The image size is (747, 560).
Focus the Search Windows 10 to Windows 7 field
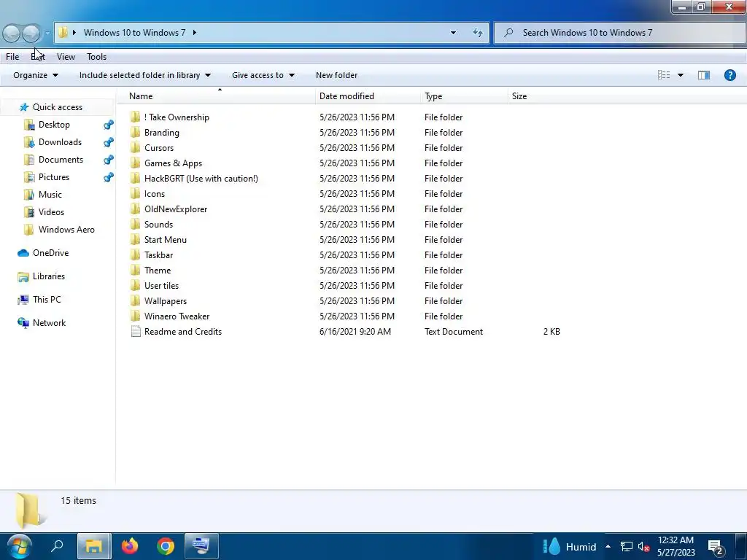[620, 32]
